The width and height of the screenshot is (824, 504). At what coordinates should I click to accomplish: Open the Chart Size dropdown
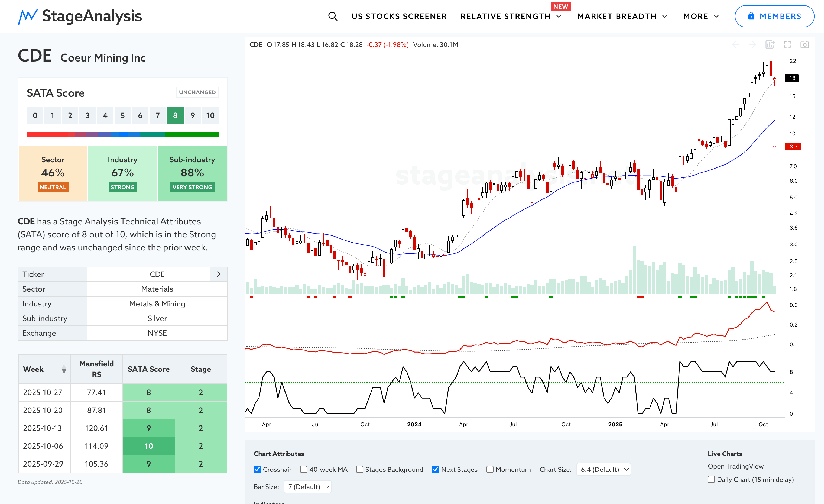tap(604, 469)
